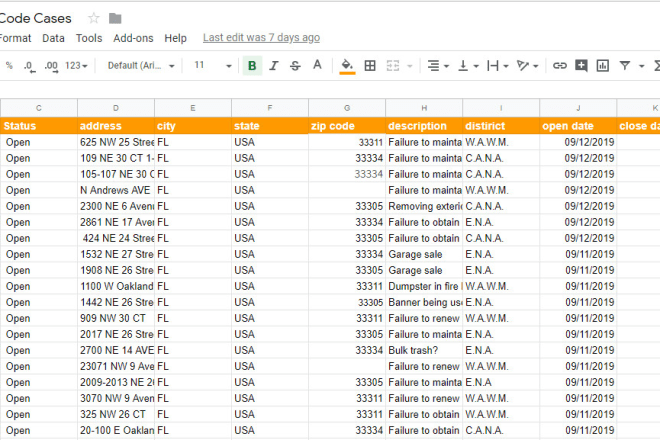Toggle bold formatting

coord(252,66)
